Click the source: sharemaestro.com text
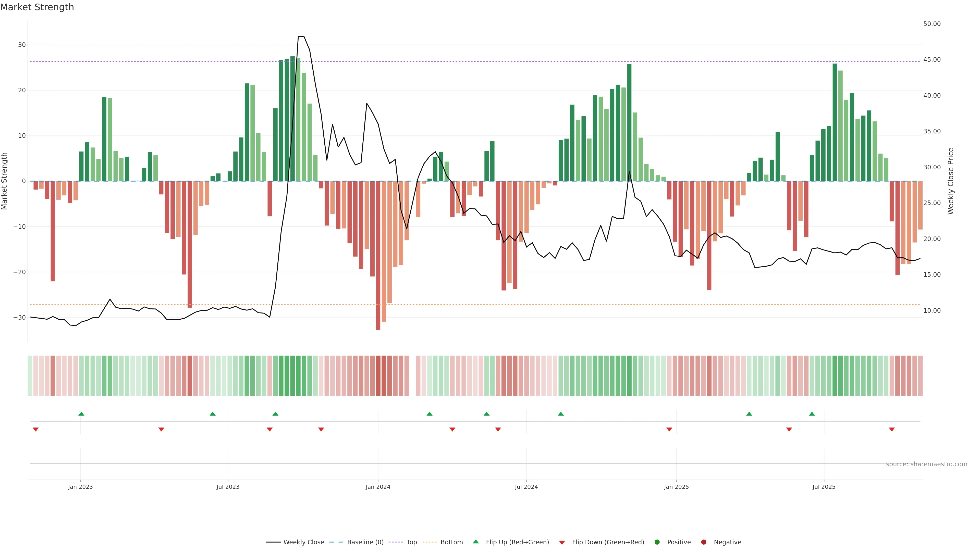The image size is (980, 551). coord(926,464)
